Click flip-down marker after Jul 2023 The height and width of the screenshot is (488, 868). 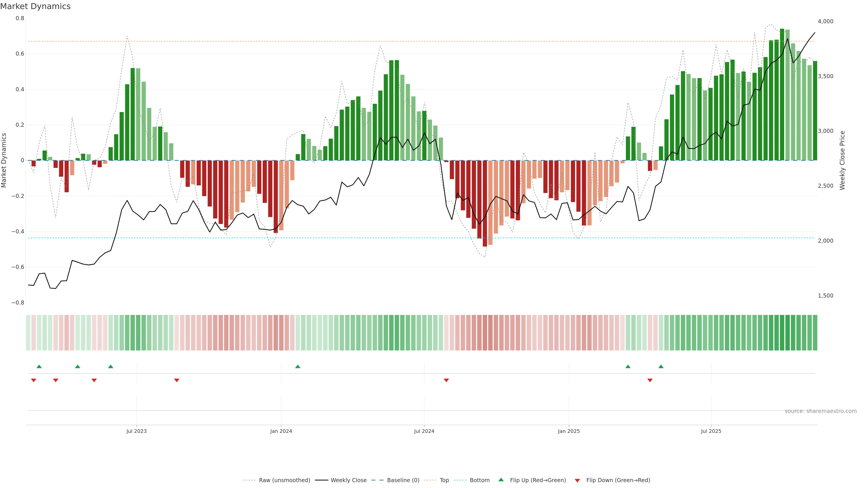[177, 380]
